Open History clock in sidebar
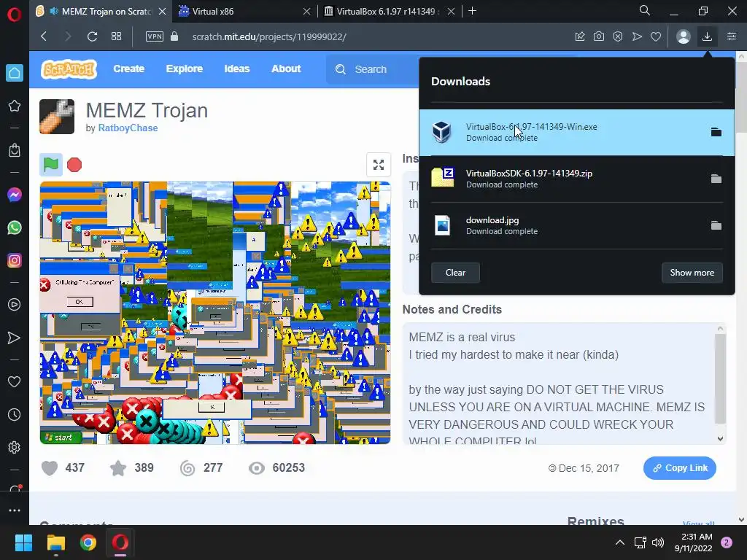Image resolution: width=747 pixels, height=560 pixels. tap(15, 415)
